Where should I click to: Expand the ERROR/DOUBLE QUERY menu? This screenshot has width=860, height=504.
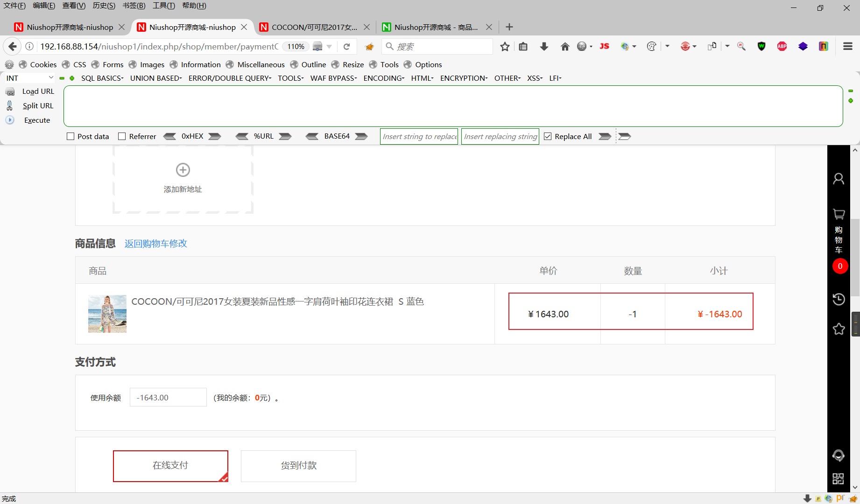click(230, 78)
